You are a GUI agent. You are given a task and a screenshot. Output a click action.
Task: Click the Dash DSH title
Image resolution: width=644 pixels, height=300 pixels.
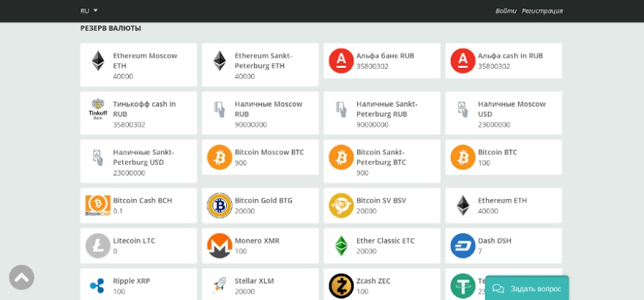pos(495,241)
